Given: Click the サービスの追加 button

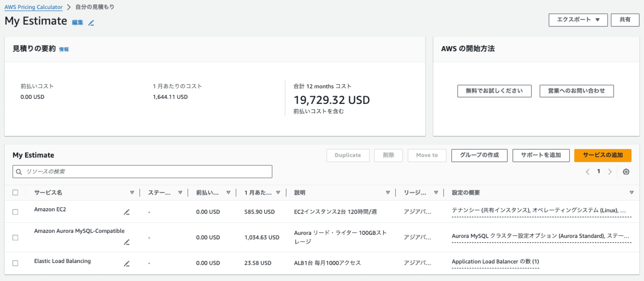Looking at the screenshot, I should [602, 155].
